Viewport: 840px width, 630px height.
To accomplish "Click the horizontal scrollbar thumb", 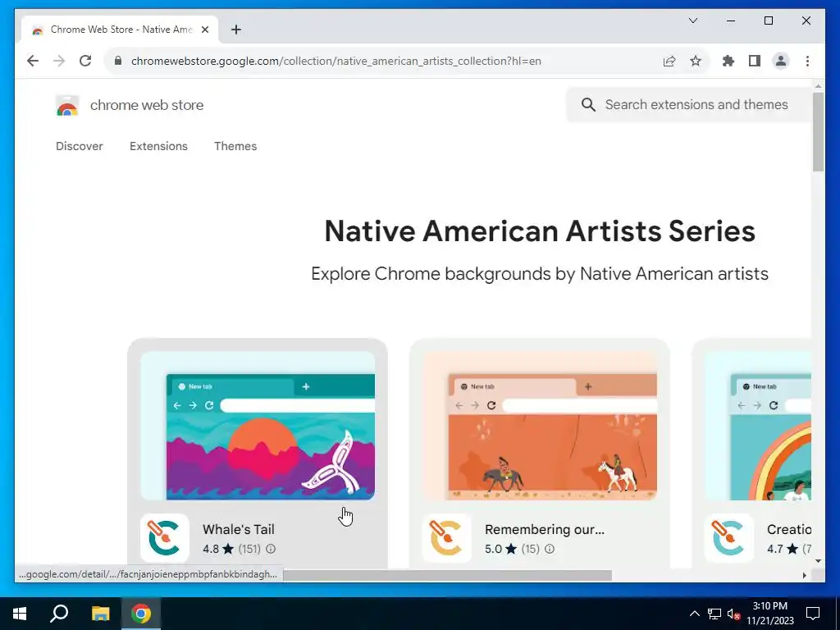I will pyautogui.click(x=447, y=575).
